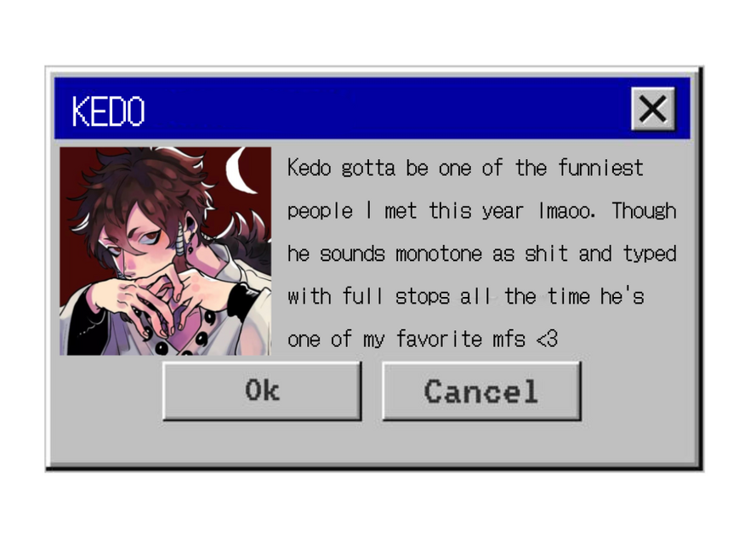
Task: Confirm the dialog with the Ok button
Action: [262, 391]
